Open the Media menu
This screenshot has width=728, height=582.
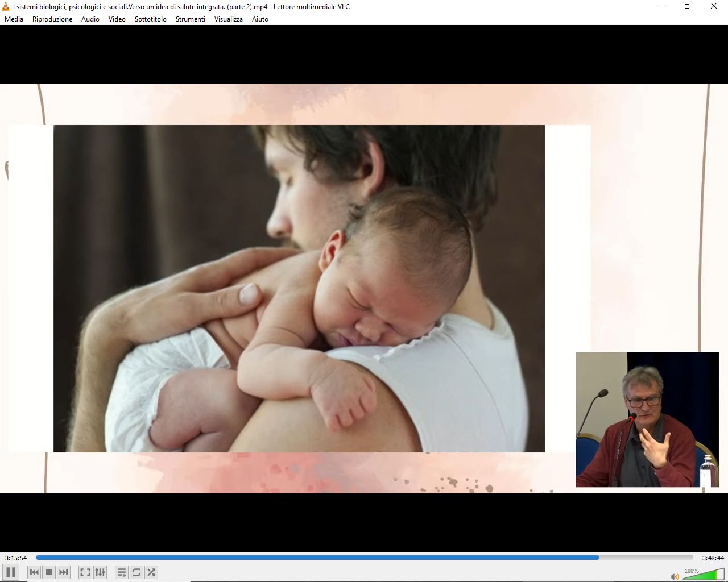coord(14,19)
